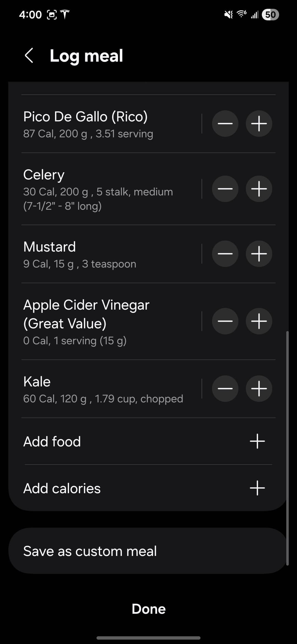Tap the battery indicator in status bar
The image size is (297, 644).
click(x=270, y=15)
